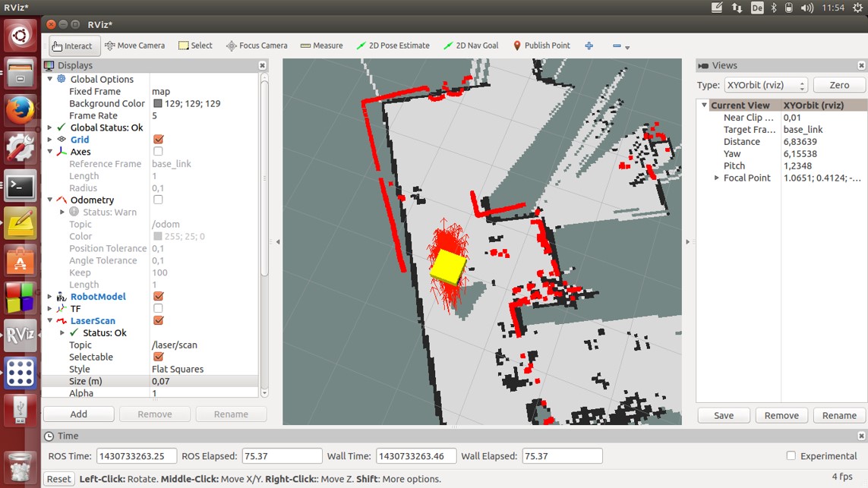Choose the 2D Nav Goal tool
The width and height of the screenshot is (868, 488).
[471, 46]
